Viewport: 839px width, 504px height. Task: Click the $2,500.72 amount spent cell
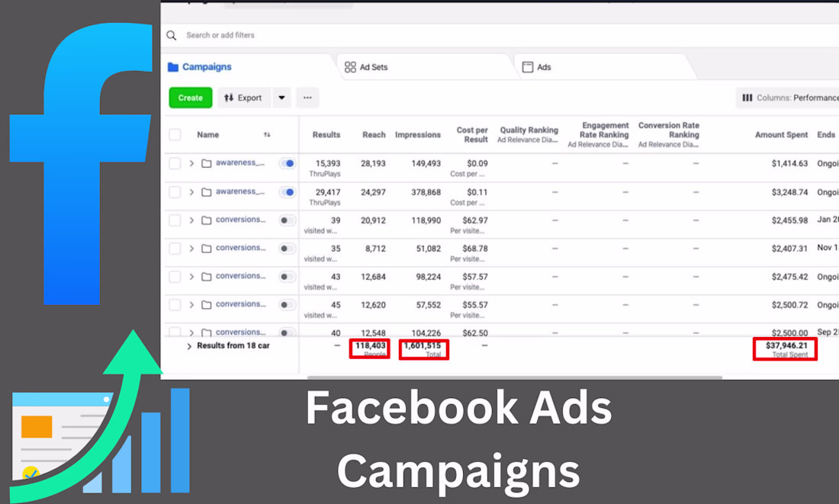[789, 305]
